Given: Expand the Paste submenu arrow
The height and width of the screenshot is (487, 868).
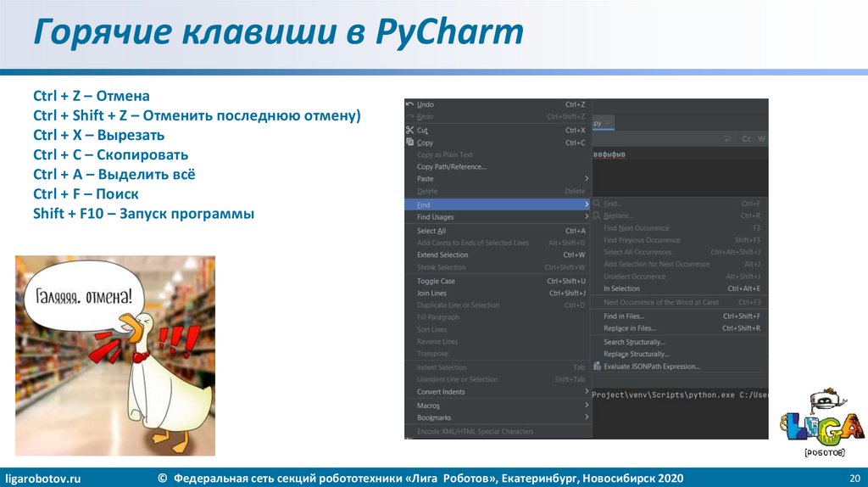Looking at the screenshot, I should (587, 178).
